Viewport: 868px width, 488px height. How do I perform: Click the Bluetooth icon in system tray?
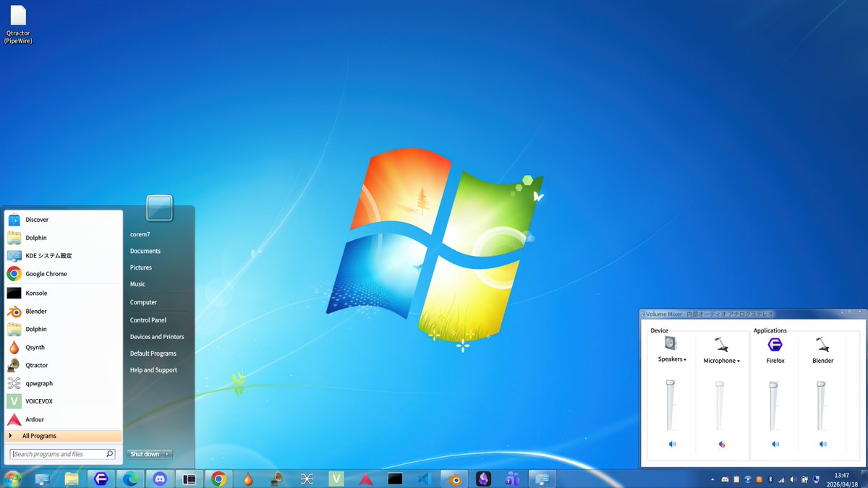770,479
